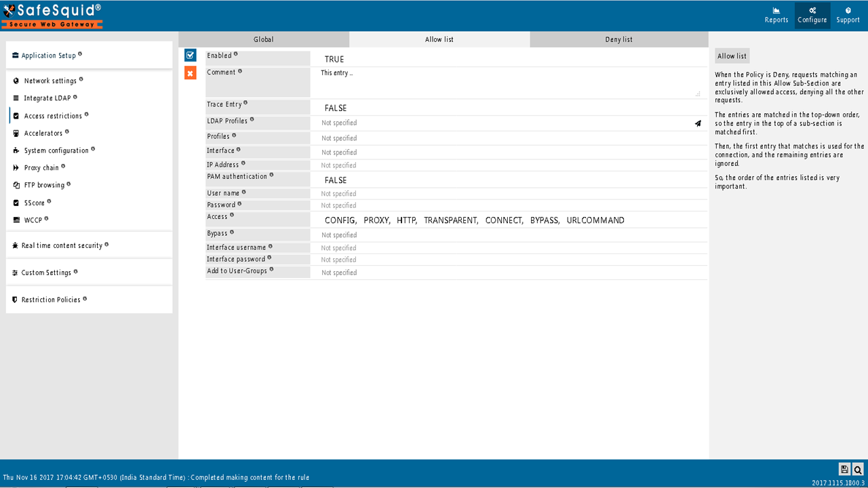This screenshot has height=488, width=868.
Task: Switch to the Allow list tab
Action: [x=439, y=39]
